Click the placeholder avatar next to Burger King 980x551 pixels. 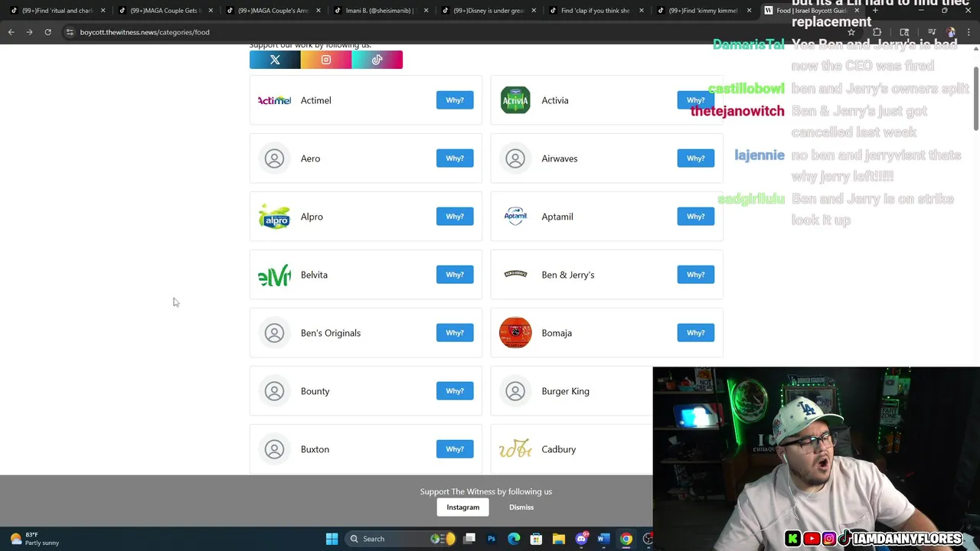[x=515, y=391]
